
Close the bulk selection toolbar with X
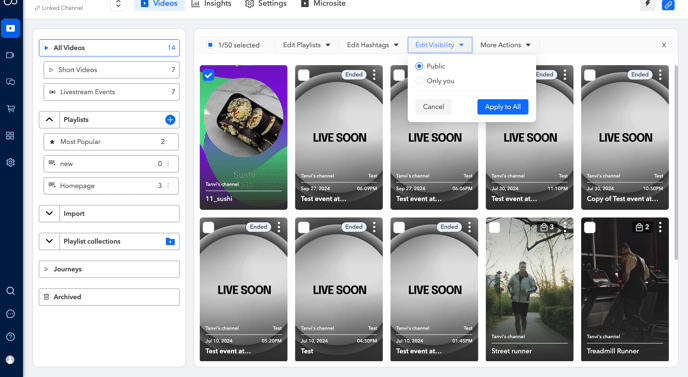coord(664,45)
